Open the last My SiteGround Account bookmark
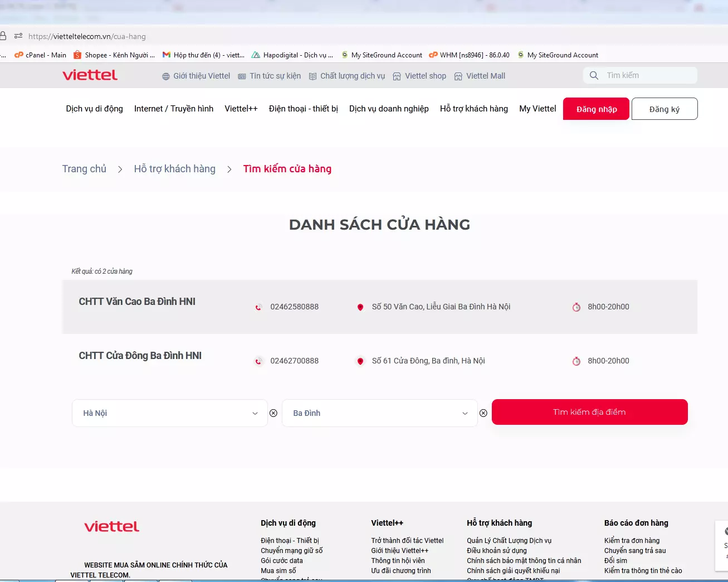 coord(558,55)
